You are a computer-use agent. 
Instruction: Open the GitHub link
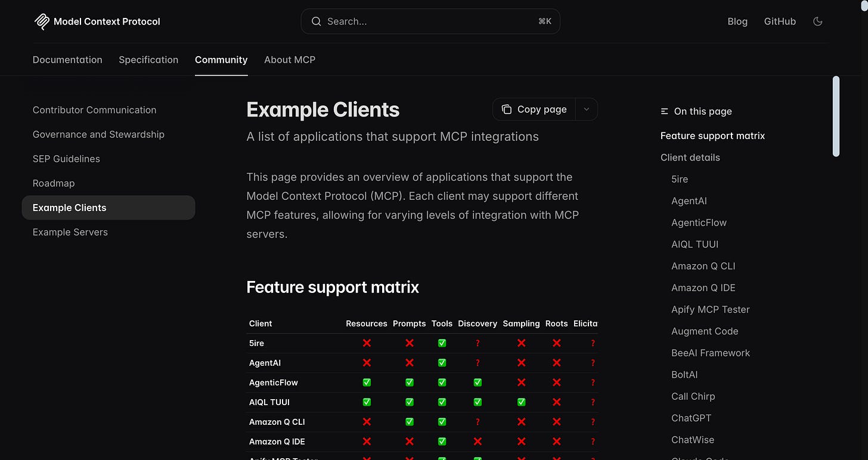pos(780,21)
